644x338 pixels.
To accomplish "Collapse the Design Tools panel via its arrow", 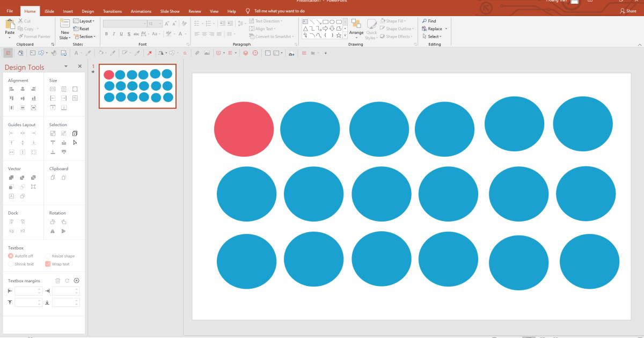I will [65, 67].
